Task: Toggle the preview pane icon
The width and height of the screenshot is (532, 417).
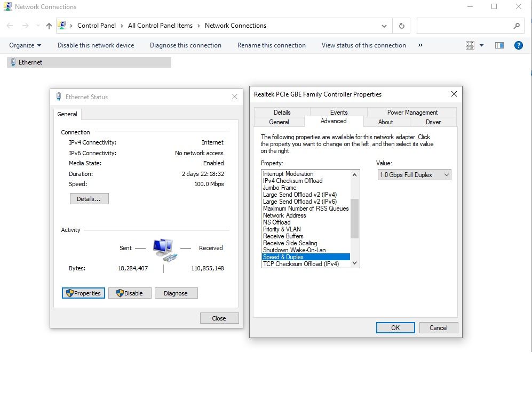Action: coord(499,45)
